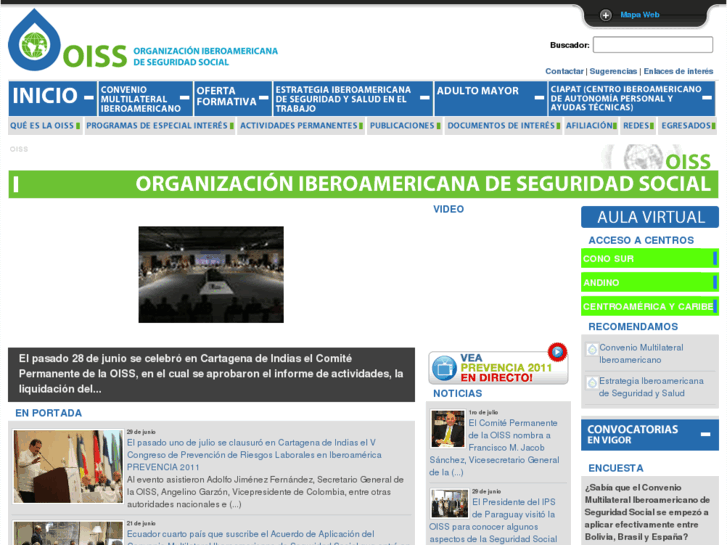Click the ENCUESTA heading

(616, 468)
